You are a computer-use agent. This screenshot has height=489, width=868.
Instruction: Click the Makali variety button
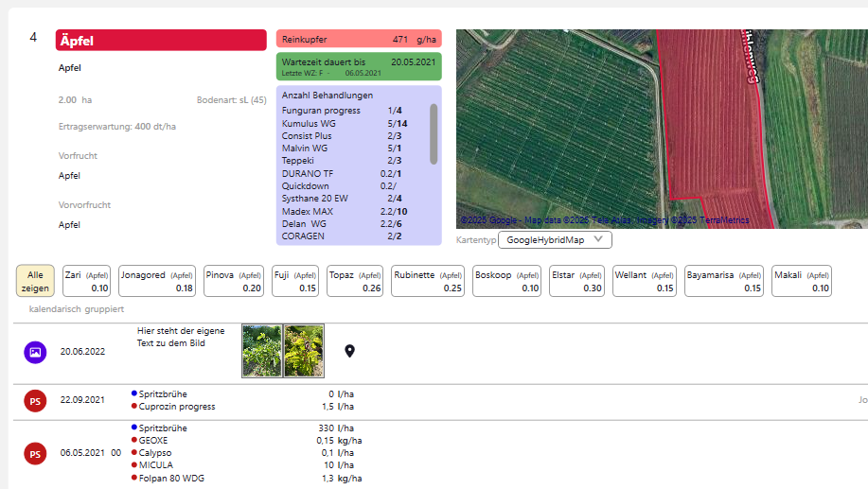[x=801, y=281]
